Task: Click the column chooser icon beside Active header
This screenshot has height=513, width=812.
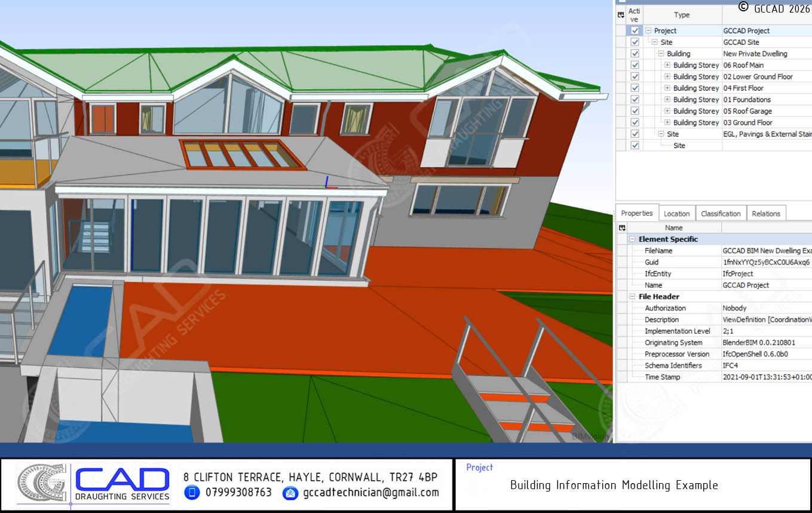Action: (621, 15)
